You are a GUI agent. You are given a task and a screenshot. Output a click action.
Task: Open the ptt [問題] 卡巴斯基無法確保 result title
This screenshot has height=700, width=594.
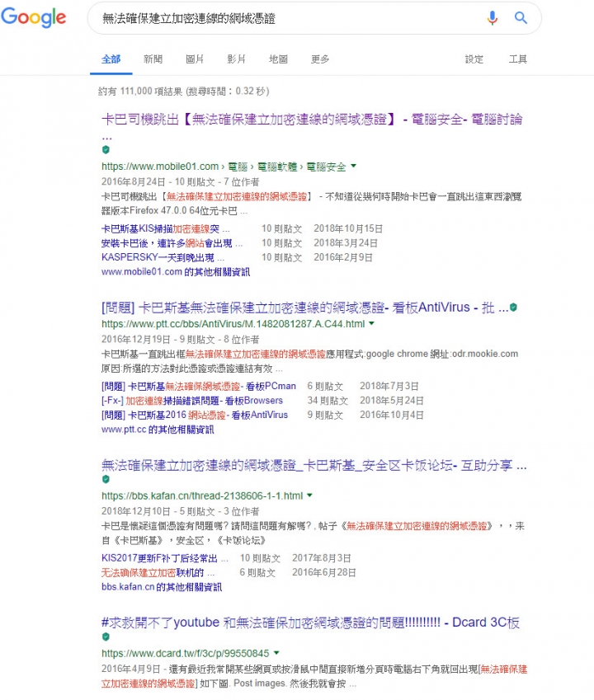304,308
